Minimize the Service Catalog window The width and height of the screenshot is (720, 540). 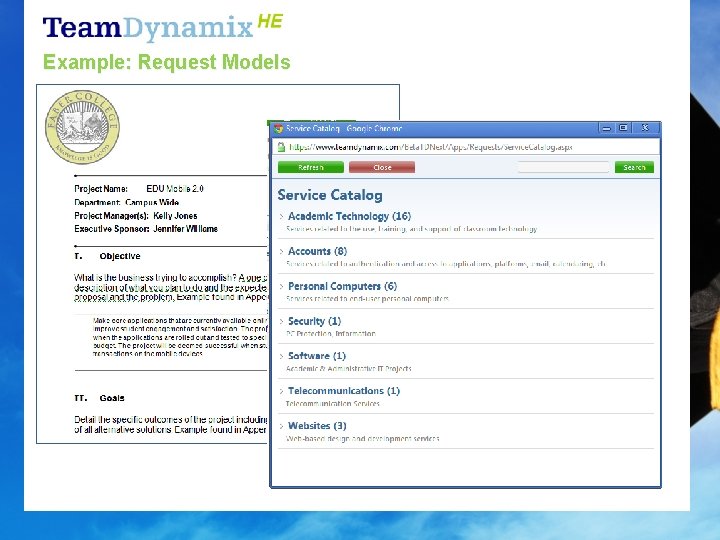coord(607,128)
